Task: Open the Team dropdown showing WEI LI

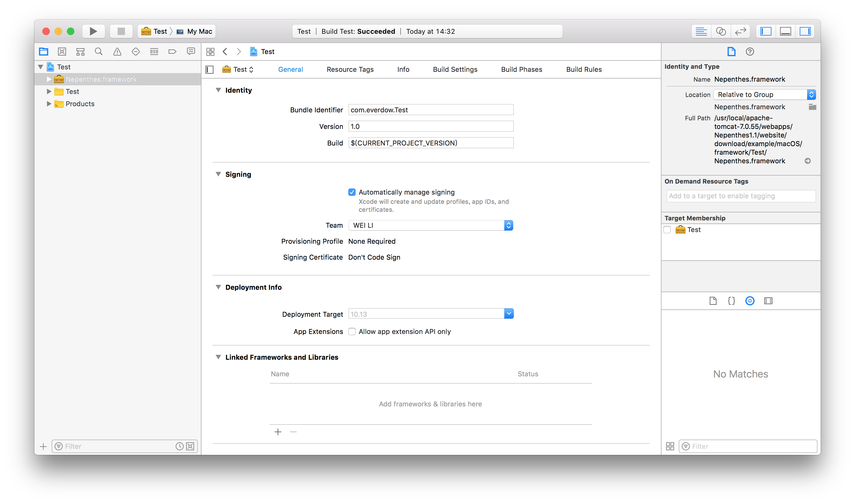Action: [431, 225]
